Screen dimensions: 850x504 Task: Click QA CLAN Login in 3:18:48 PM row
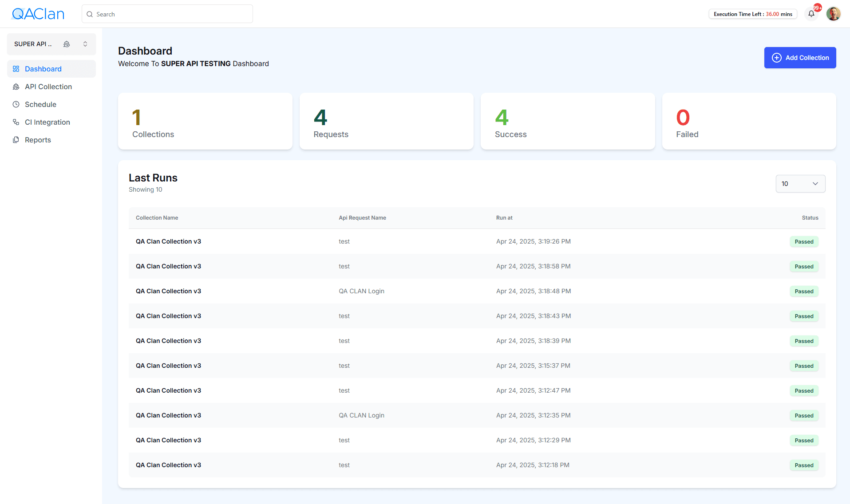coord(361,291)
